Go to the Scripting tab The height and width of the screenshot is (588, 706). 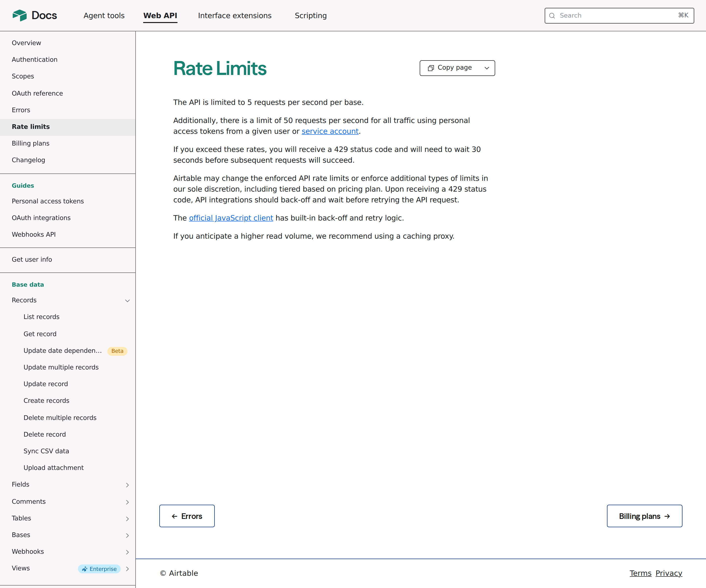point(311,15)
